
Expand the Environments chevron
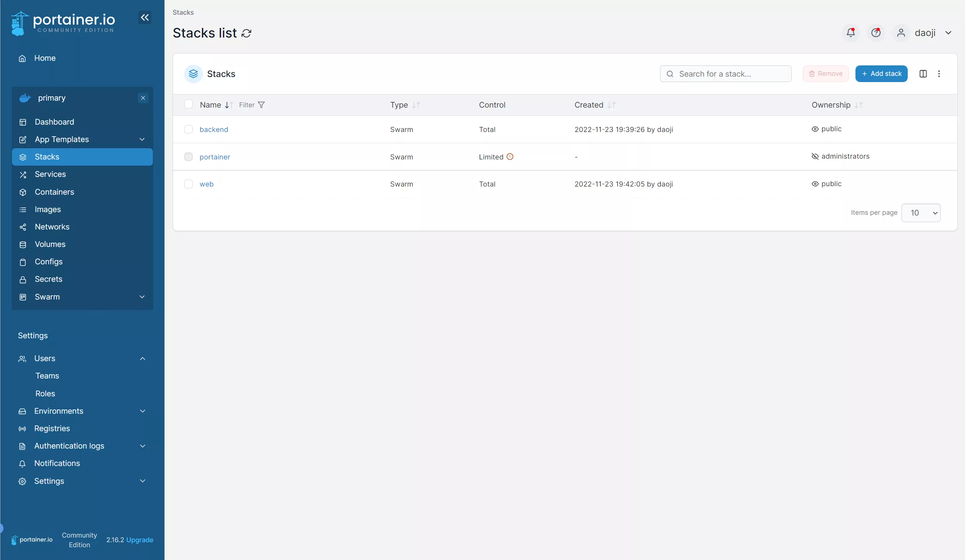point(142,411)
